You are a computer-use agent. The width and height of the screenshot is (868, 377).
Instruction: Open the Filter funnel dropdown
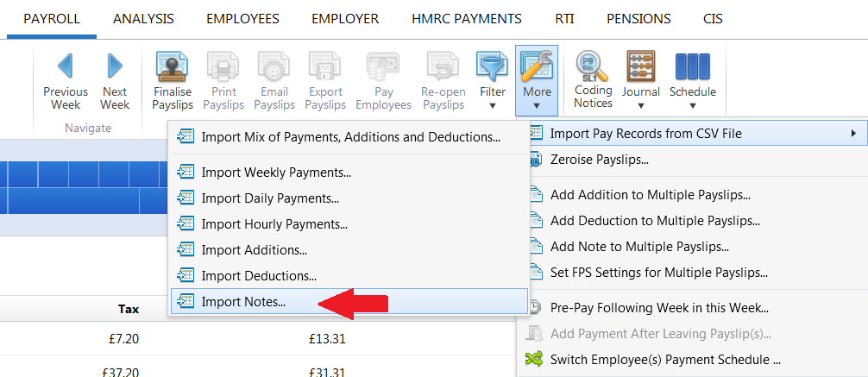[x=492, y=79]
